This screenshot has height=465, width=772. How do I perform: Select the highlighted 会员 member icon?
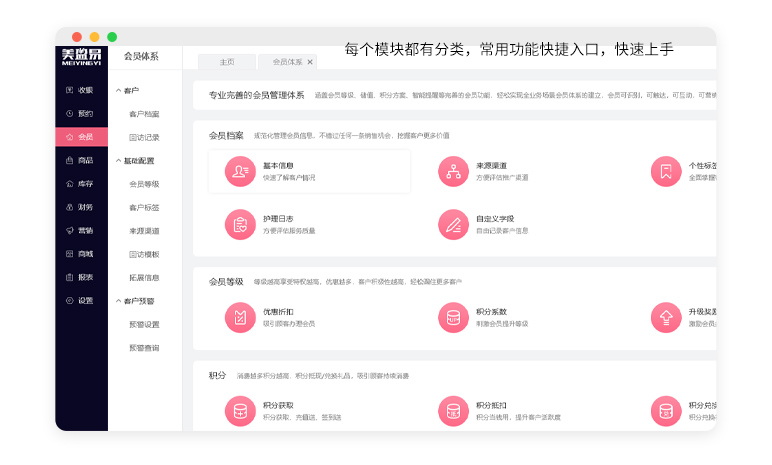(69, 137)
